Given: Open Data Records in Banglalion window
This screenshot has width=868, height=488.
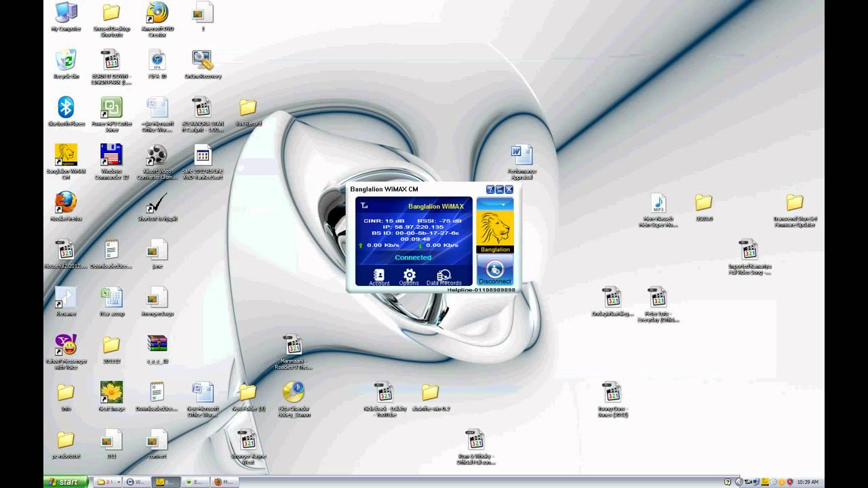Looking at the screenshot, I should pyautogui.click(x=443, y=277).
